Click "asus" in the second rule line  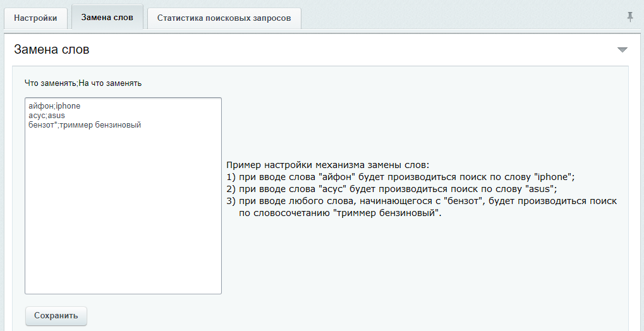coord(56,116)
